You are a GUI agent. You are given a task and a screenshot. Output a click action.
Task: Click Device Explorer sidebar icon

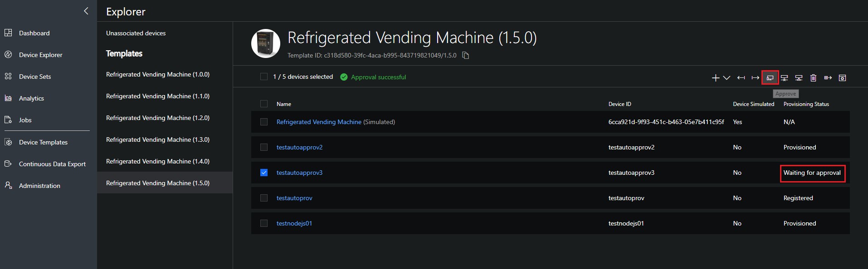(x=8, y=54)
